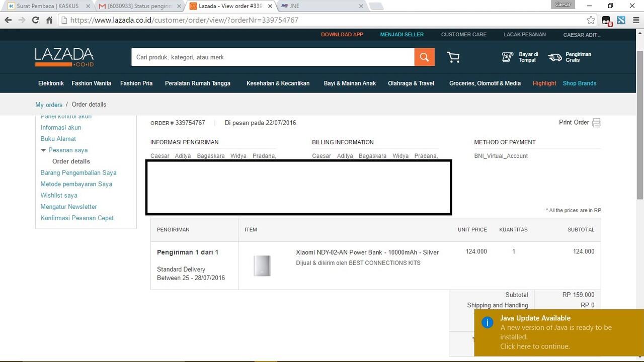The width and height of the screenshot is (644, 362).
Task: Click the order number 339754767 text
Action: [x=190, y=123]
